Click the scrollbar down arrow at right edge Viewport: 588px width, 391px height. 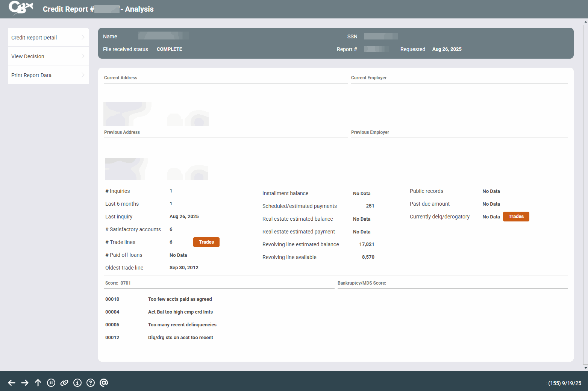[585, 368]
